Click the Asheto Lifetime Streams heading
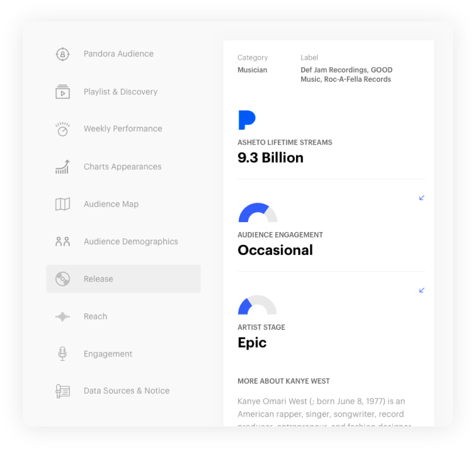This screenshot has width=476, height=451. [285, 143]
